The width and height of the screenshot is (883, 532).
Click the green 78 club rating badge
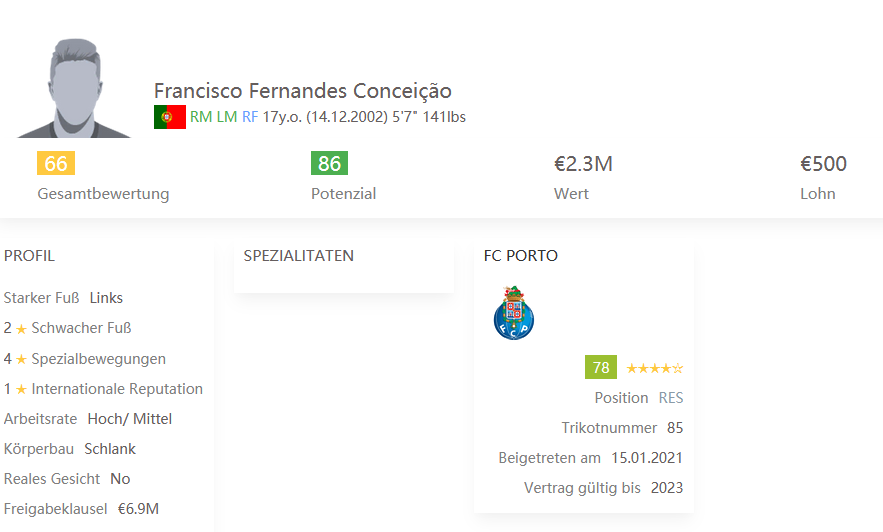[x=601, y=368]
